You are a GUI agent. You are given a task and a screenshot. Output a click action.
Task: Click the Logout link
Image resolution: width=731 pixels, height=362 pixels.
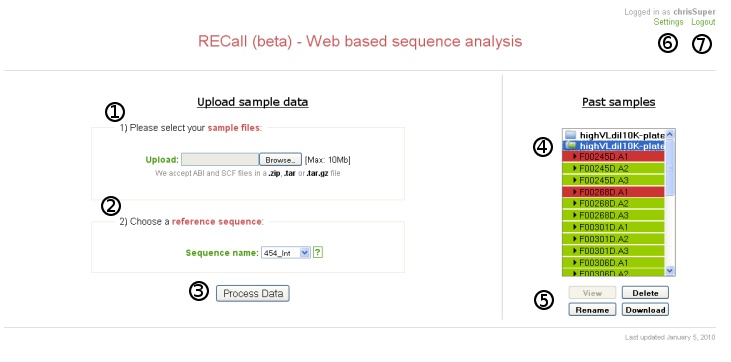[703, 22]
